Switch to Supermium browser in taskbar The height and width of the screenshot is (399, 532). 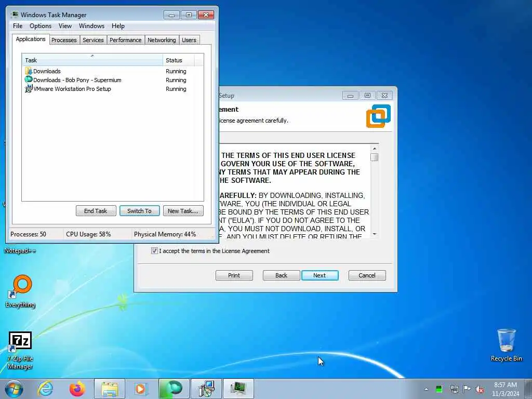coord(174,389)
